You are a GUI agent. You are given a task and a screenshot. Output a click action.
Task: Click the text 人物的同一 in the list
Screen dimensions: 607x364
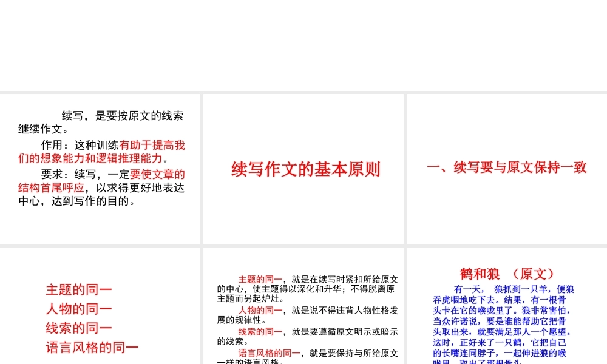coord(78,309)
